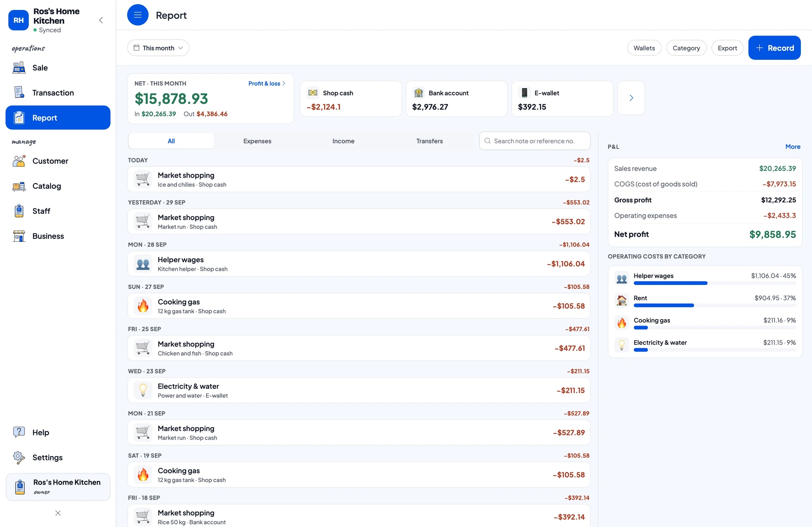Open the Settings gear icon
Viewport: 812px width, 527px height.
click(19, 457)
